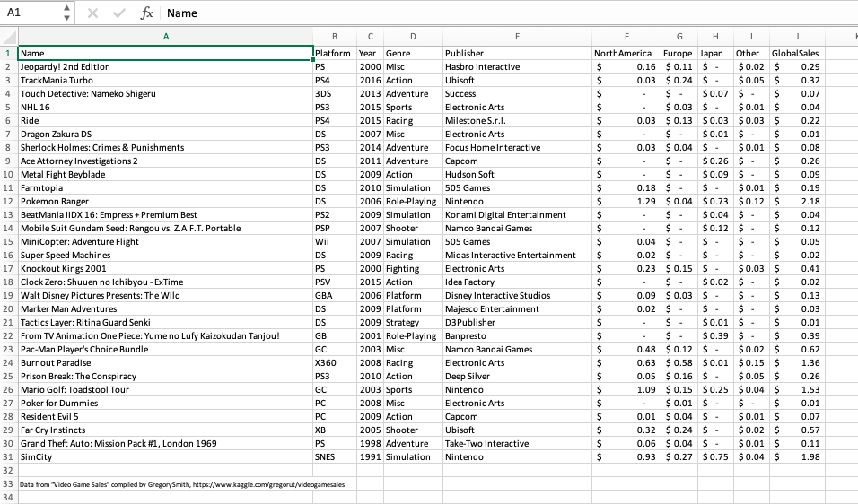Select cell Touch Detective: Nameko Shigeru

166,93
